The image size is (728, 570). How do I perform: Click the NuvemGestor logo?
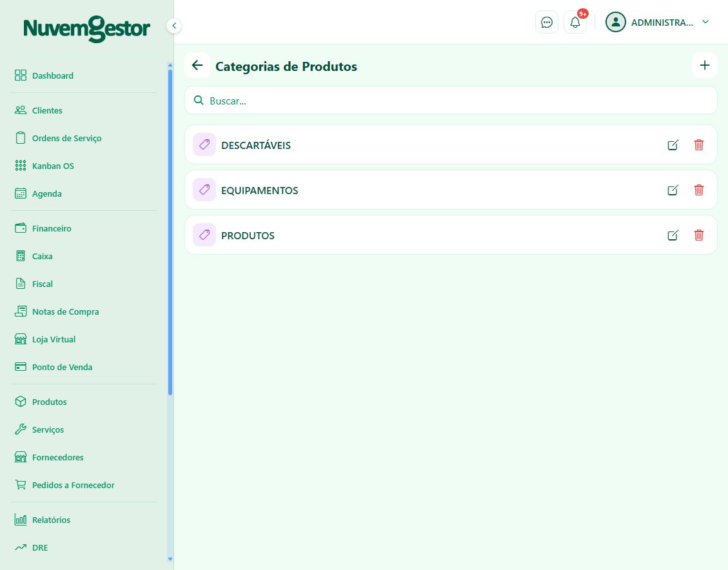[x=87, y=29]
